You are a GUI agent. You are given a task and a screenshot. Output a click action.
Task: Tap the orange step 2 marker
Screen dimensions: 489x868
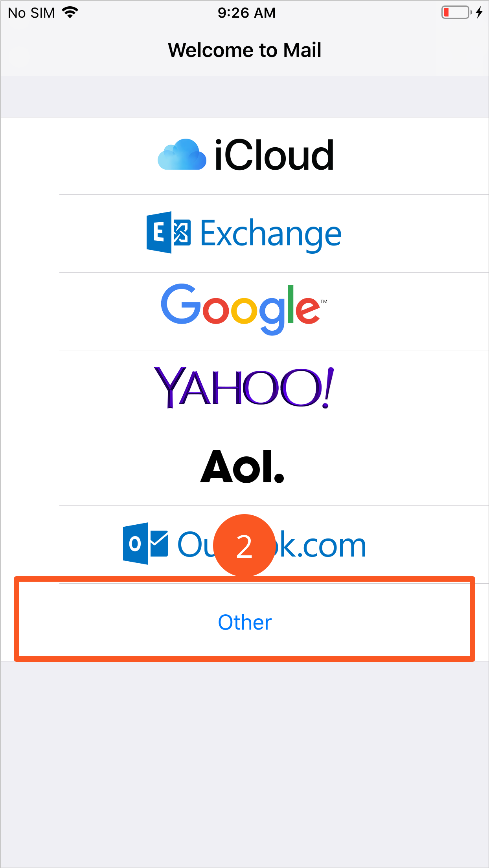click(244, 546)
